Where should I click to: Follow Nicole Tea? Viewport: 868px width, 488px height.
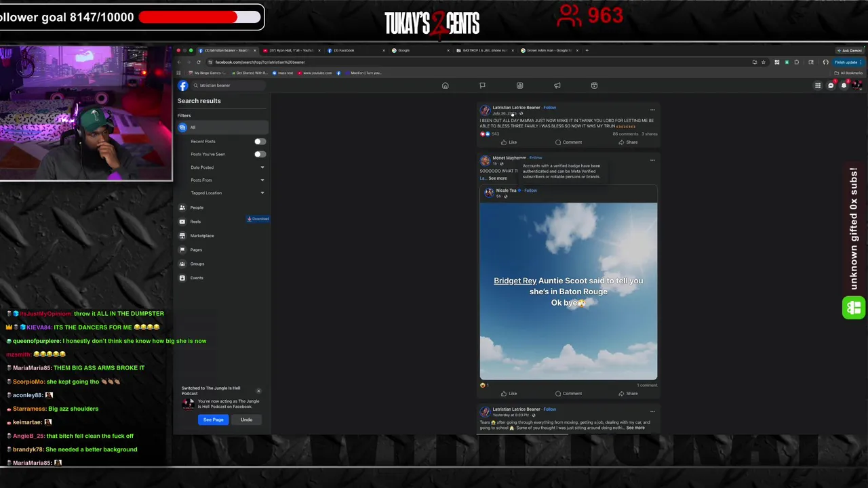tap(530, 190)
